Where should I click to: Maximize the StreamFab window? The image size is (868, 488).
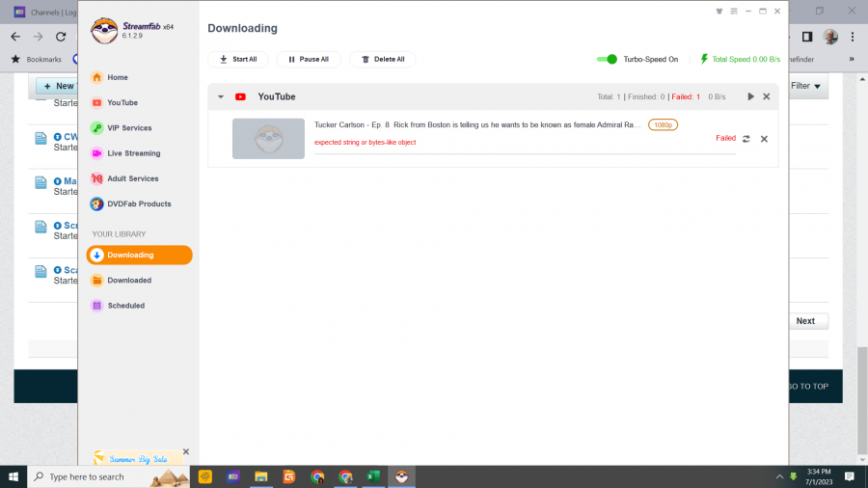click(x=763, y=11)
